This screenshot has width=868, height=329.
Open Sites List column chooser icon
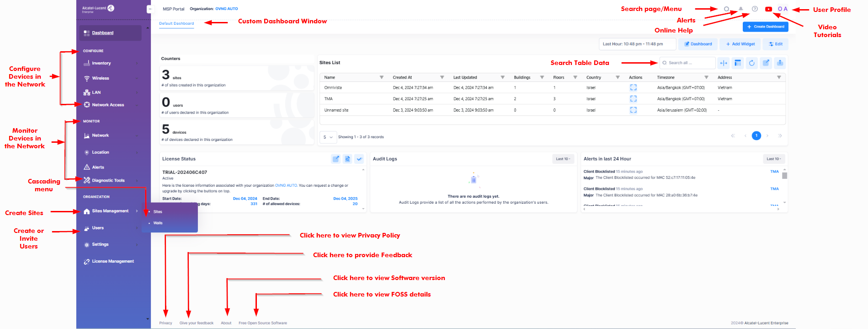[738, 63]
